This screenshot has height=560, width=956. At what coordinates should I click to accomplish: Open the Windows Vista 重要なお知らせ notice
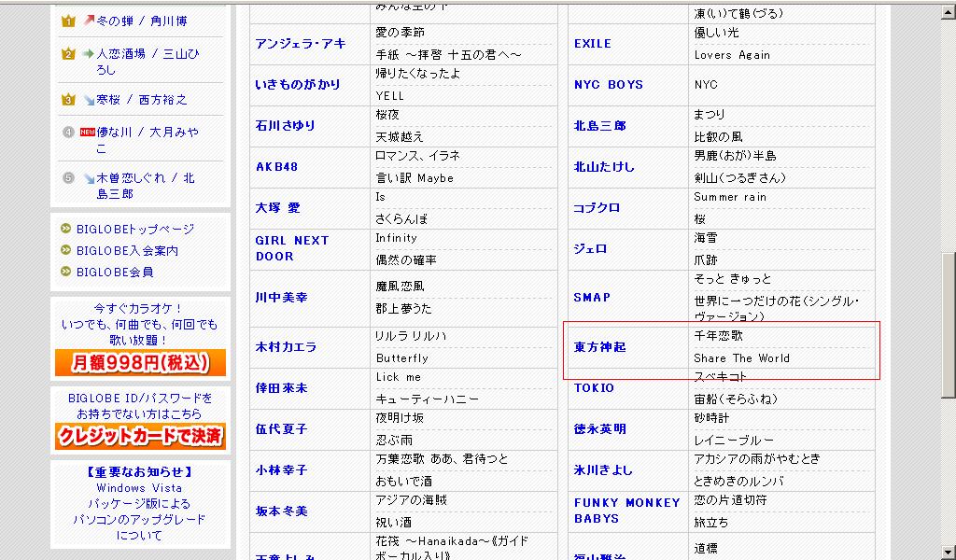[139, 503]
